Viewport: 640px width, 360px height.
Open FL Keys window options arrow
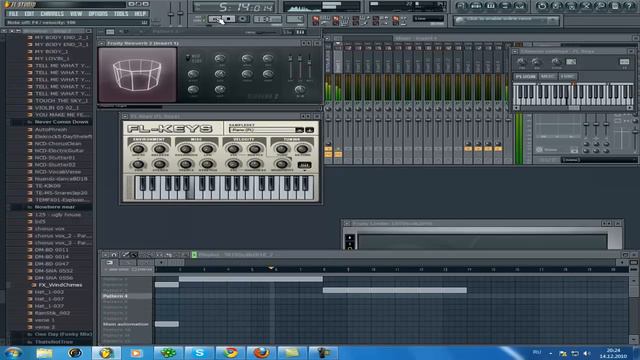point(125,116)
